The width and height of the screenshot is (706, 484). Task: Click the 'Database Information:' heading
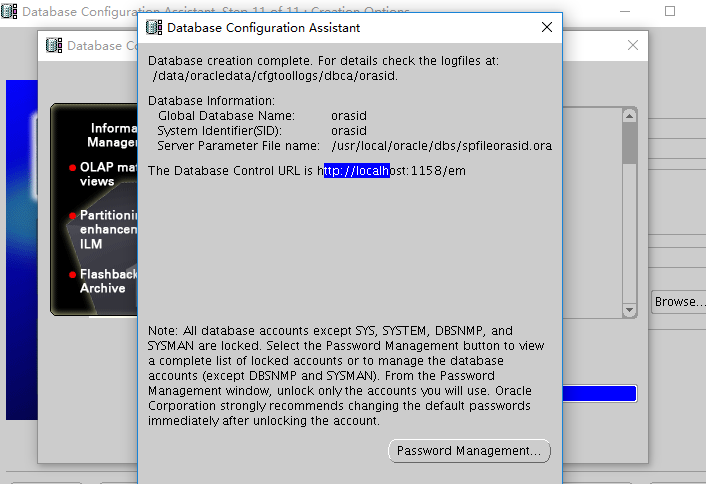[211, 100]
